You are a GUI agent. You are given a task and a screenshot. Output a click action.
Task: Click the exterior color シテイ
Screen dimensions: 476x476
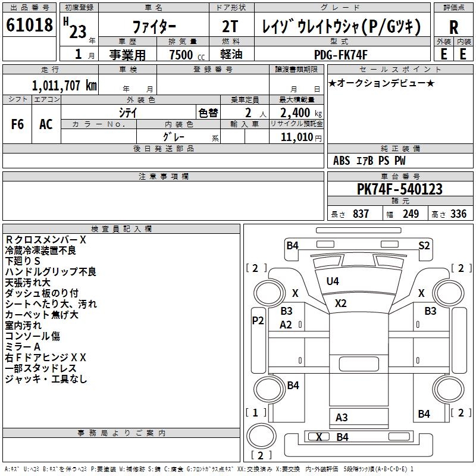pos(128,112)
